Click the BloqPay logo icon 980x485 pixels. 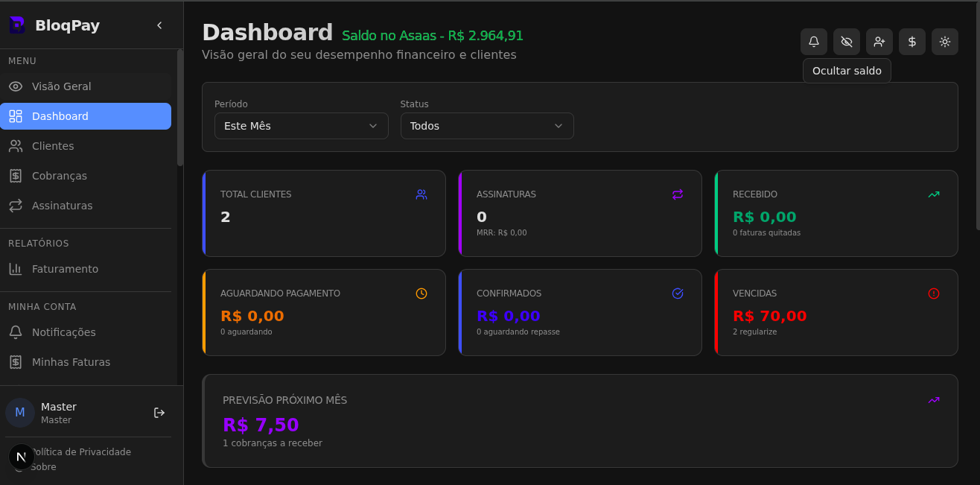pyautogui.click(x=16, y=25)
